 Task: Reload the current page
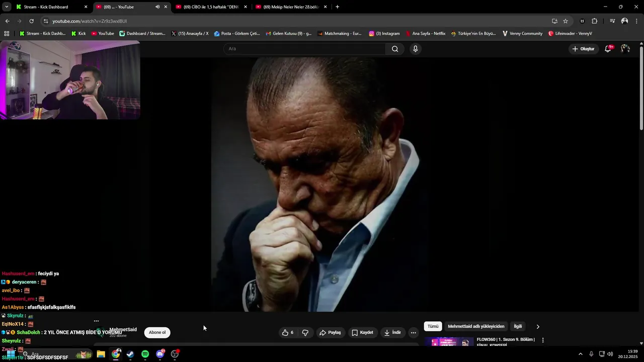pyautogui.click(x=31, y=21)
